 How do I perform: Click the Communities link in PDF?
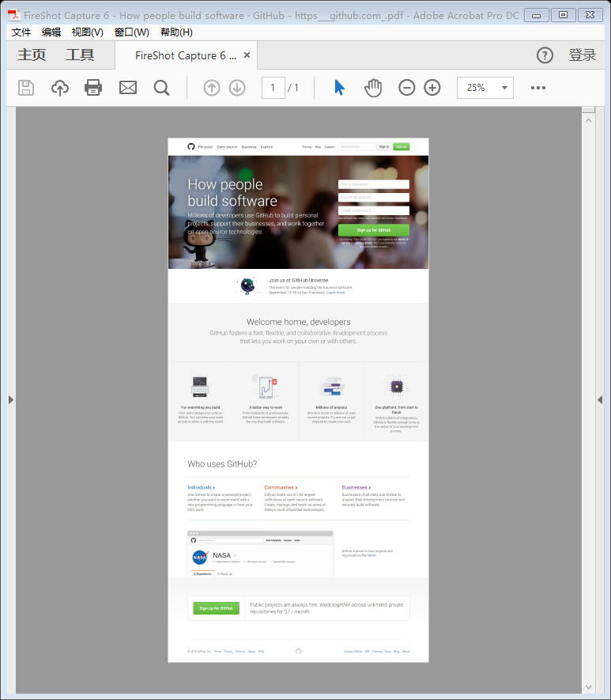(x=281, y=487)
